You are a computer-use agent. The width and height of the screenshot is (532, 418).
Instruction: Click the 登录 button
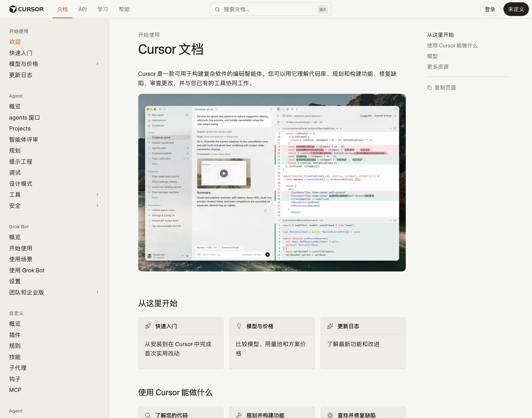tap(490, 9)
